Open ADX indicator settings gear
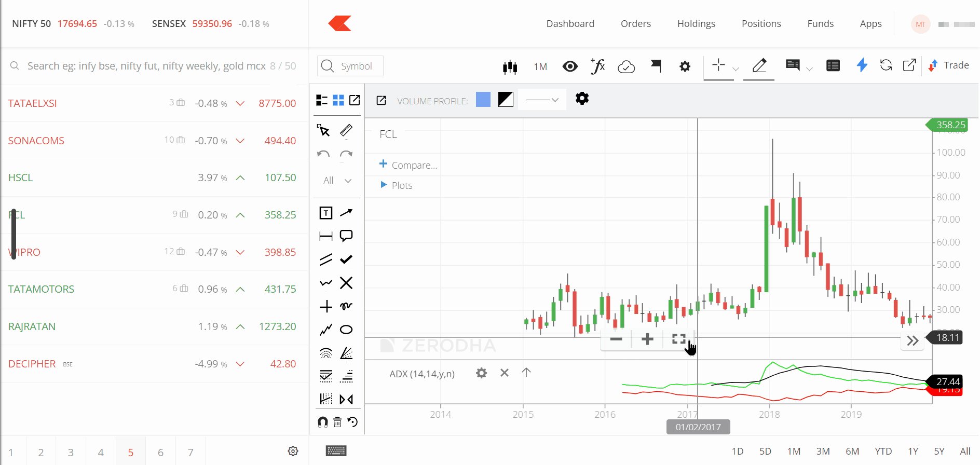Screen dimensions: 980x465 click(x=482, y=373)
